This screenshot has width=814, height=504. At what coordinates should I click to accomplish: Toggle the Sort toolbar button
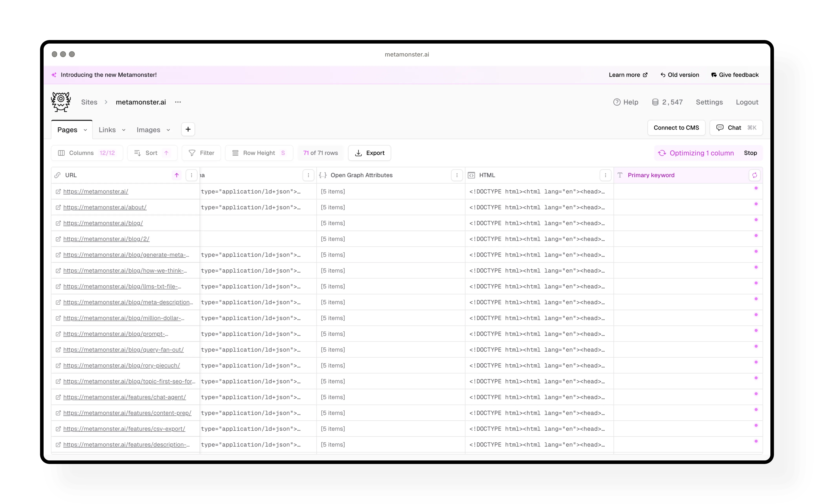point(152,153)
